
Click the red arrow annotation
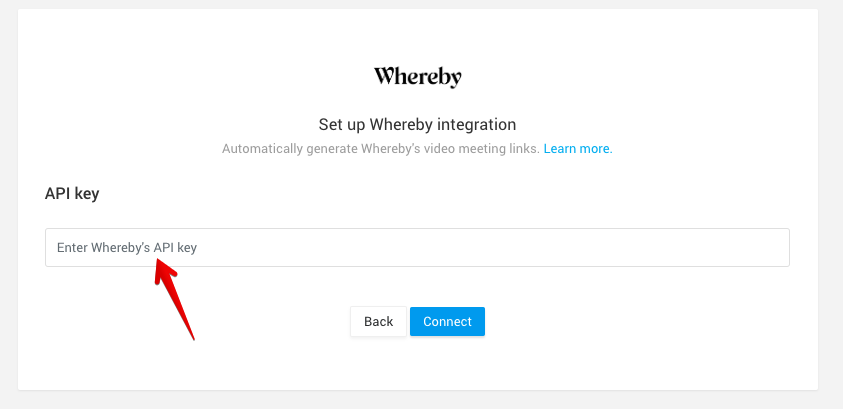174,299
